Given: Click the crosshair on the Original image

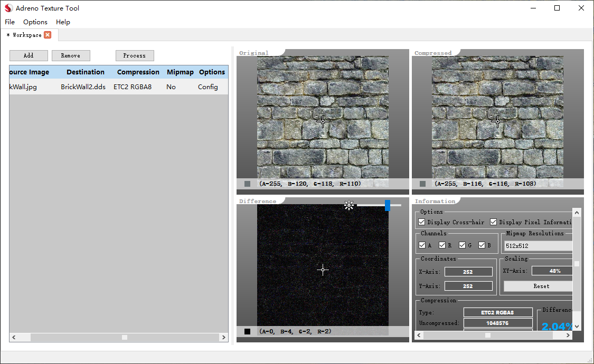Looking at the screenshot, I should [x=323, y=121].
